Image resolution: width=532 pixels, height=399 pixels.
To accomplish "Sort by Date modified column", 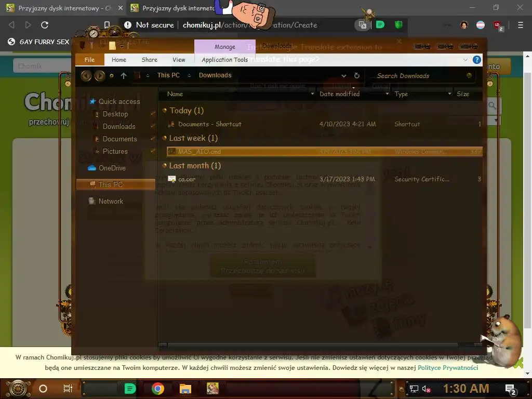I will click(339, 94).
